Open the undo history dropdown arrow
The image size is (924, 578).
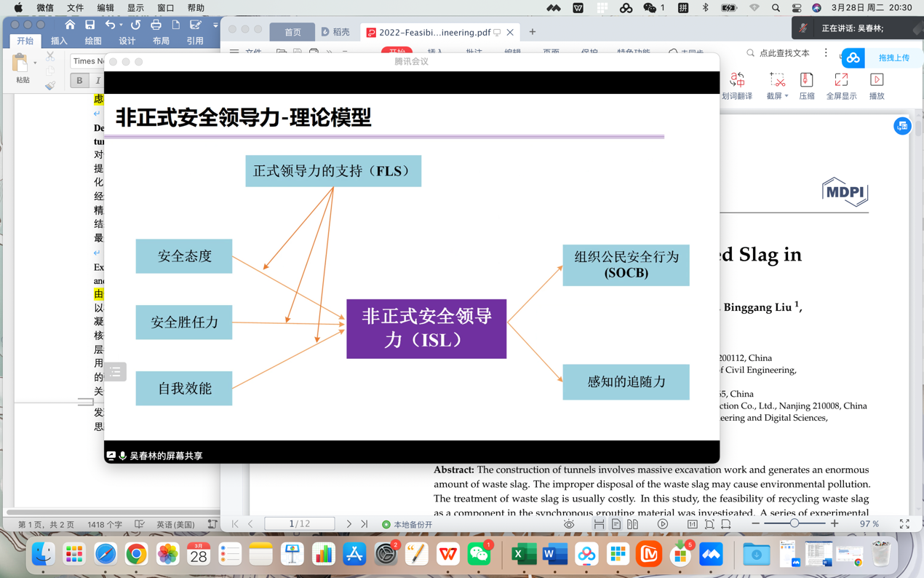[121, 25]
